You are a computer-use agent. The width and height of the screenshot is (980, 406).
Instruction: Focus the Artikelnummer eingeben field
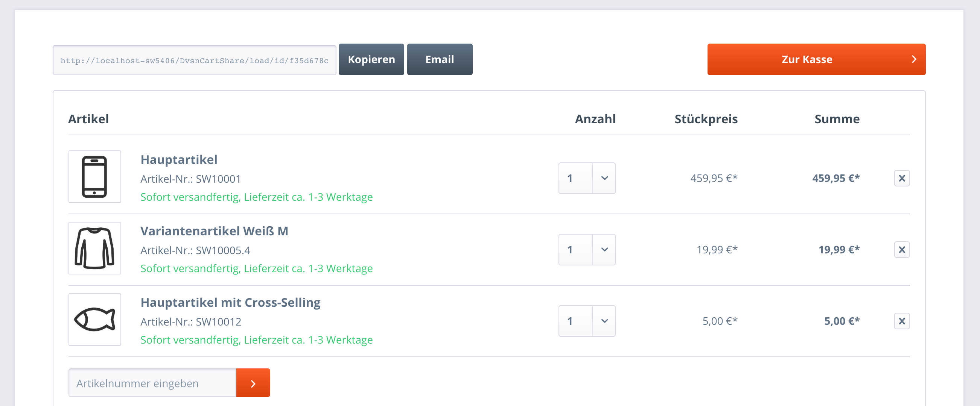152,383
